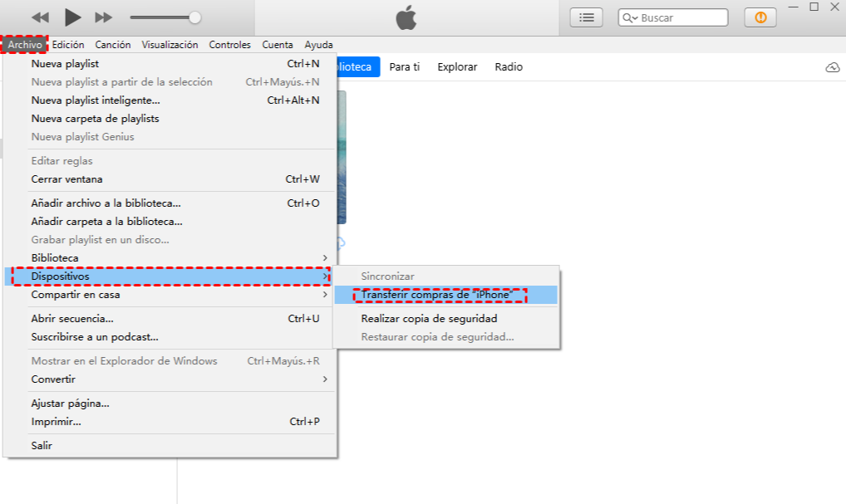
Task: Open the Canción menu
Action: 113,45
